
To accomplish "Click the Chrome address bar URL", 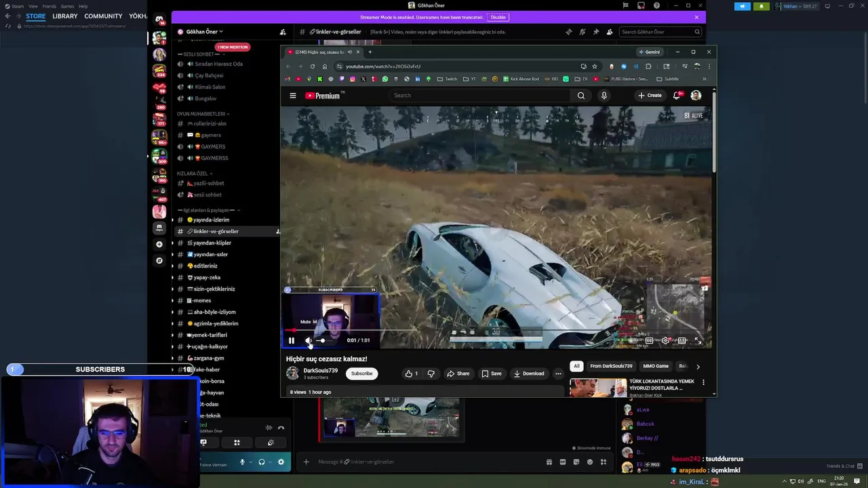I will (383, 66).
